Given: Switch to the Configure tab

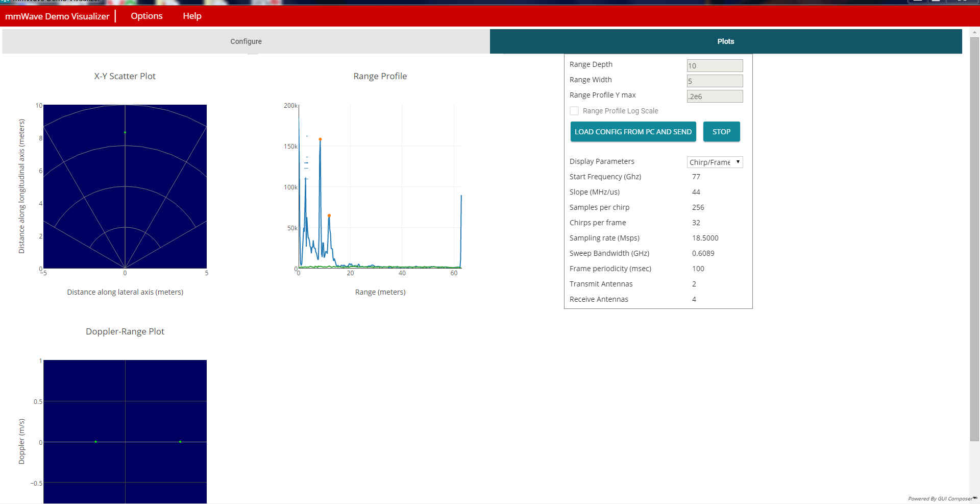Looking at the screenshot, I should 246,41.
